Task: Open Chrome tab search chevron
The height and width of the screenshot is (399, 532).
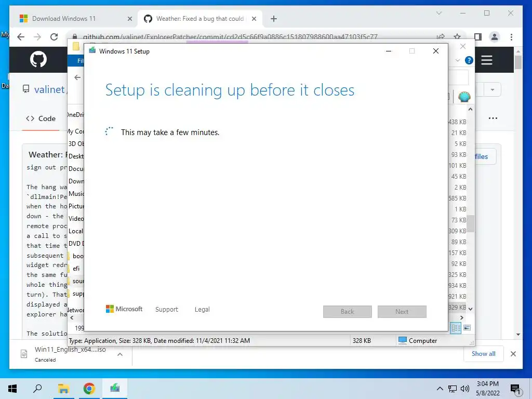Action: [438, 13]
